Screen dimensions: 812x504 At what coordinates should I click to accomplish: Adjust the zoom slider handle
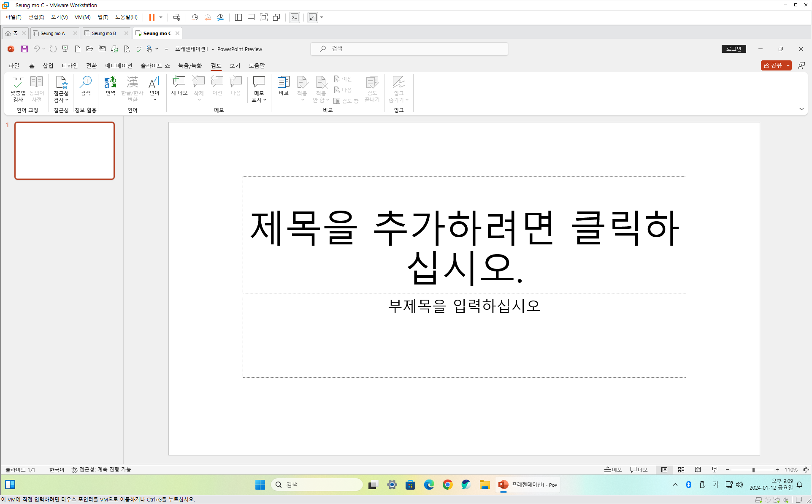pyautogui.click(x=753, y=470)
